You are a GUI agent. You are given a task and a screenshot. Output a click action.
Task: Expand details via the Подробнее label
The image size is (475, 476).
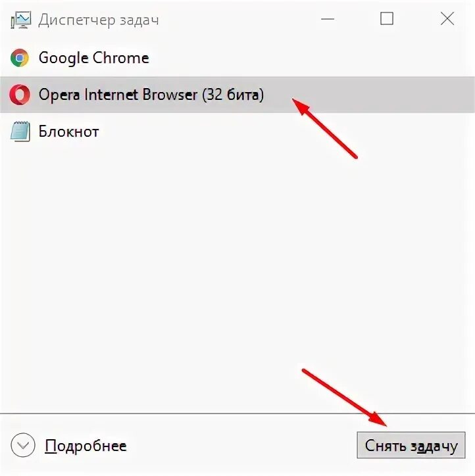click(x=86, y=446)
